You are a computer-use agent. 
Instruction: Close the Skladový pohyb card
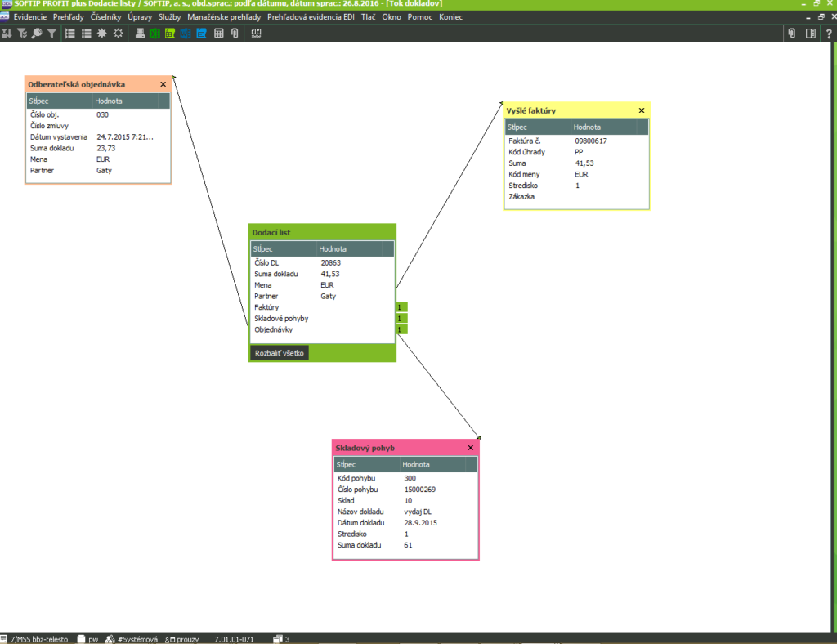tap(470, 448)
